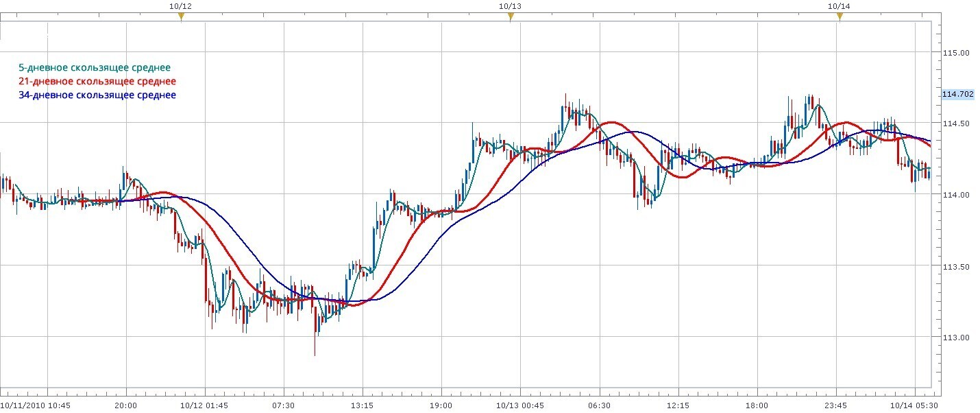Select the teal 5-day moving average legend entry
980x413 pixels.
tap(94, 68)
